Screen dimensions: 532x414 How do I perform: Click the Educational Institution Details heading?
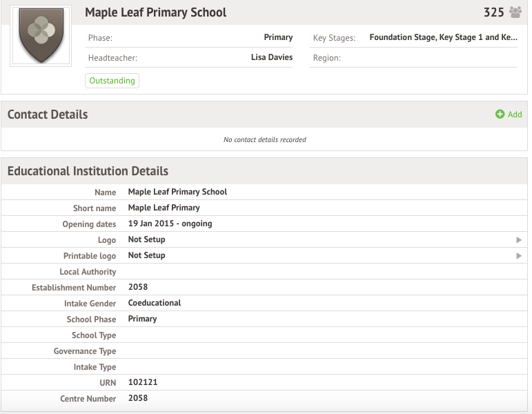click(88, 171)
